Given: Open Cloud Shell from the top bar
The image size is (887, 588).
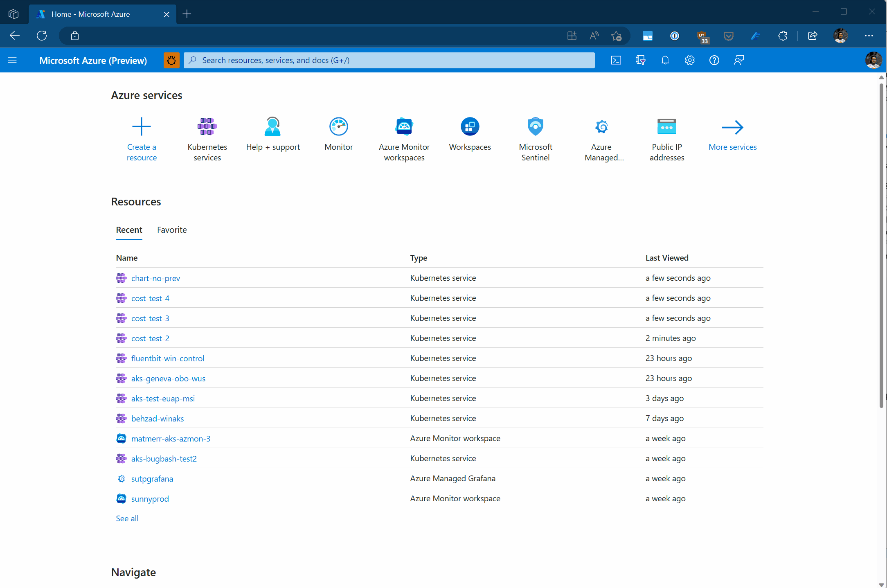Looking at the screenshot, I should pyautogui.click(x=616, y=60).
